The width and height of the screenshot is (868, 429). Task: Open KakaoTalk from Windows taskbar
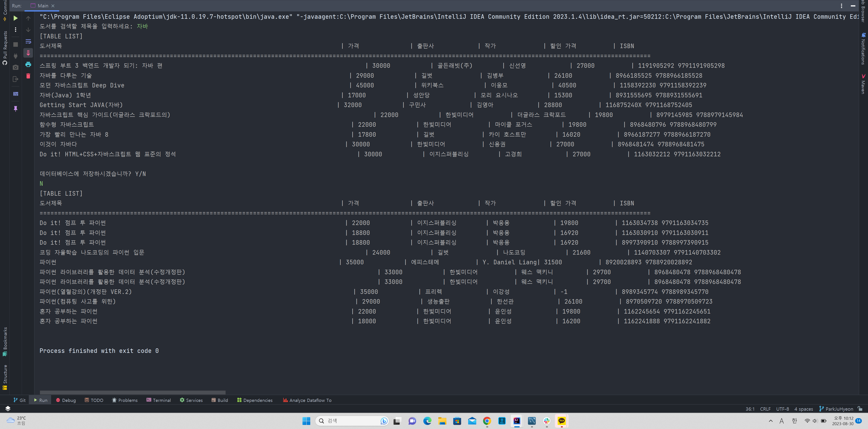[x=561, y=421]
